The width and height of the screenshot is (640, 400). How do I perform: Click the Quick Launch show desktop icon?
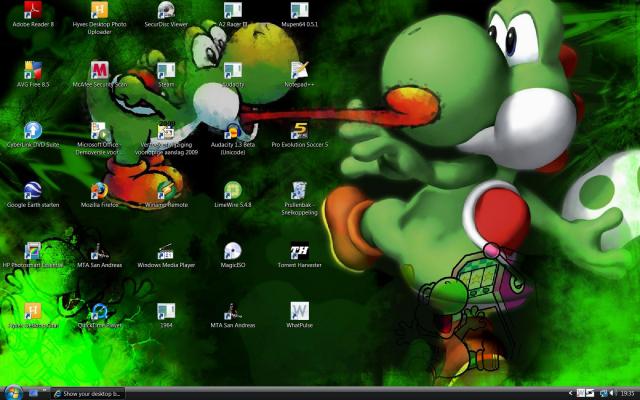pyautogui.click(x=33, y=393)
